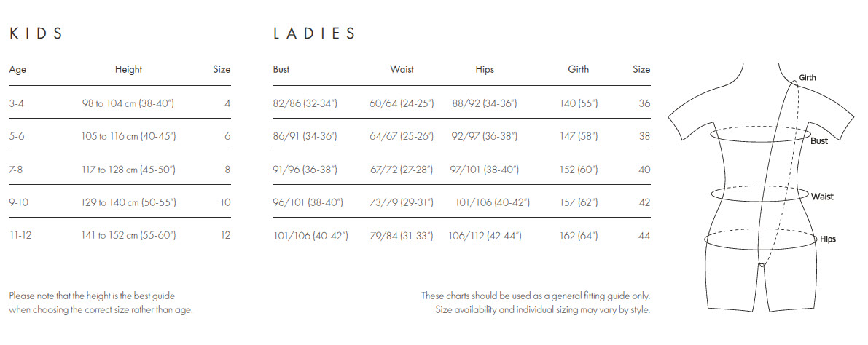Select the Age column header

coord(17,70)
